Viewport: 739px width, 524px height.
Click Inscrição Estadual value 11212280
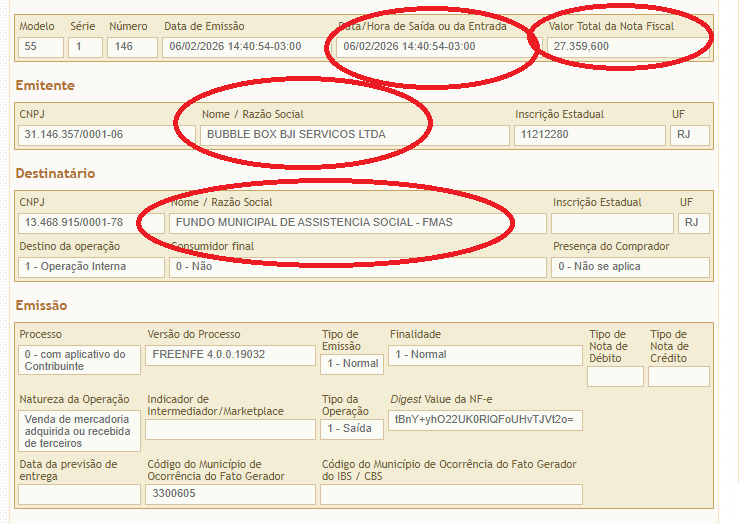590,135
